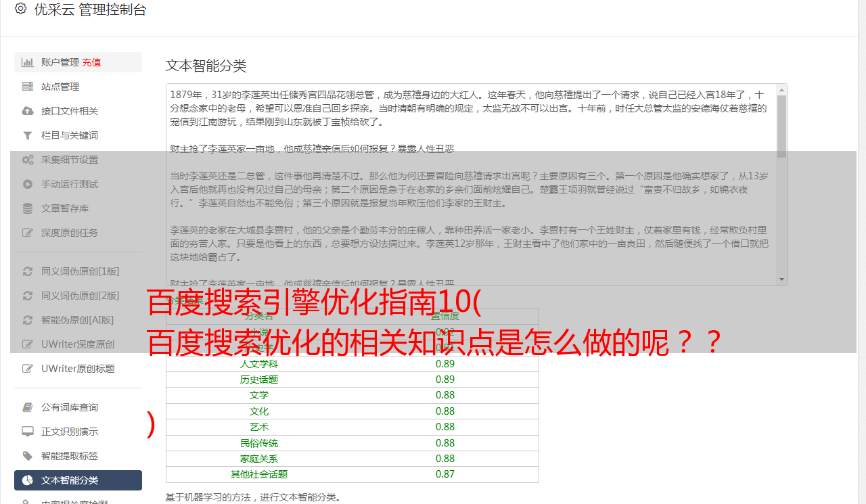Click text area scrollbar down arrow

(x=781, y=279)
